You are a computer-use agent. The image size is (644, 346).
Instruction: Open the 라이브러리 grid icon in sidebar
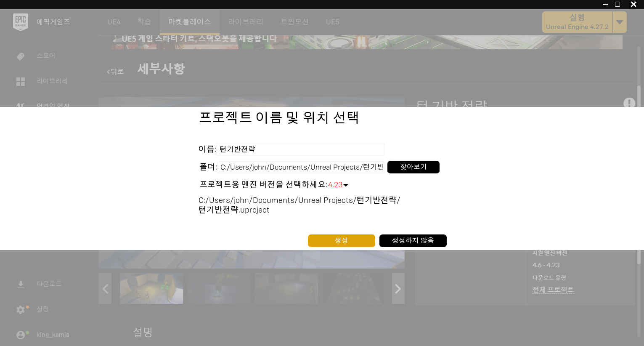click(21, 82)
